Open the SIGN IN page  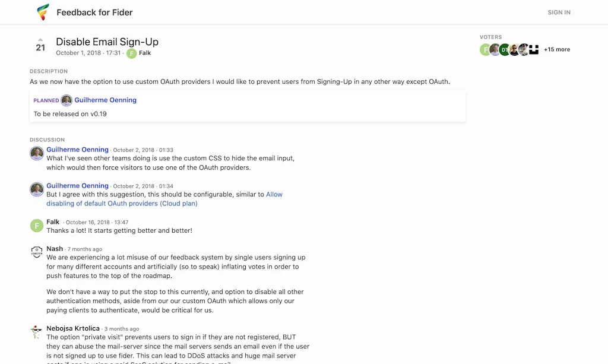tap(559, 12)
